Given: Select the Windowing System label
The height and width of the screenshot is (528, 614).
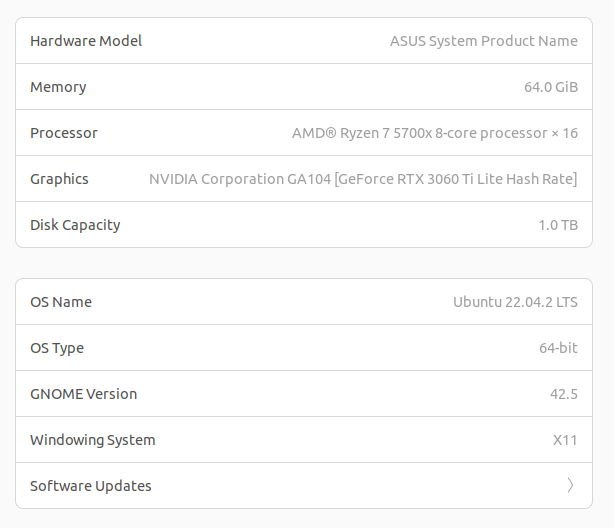Looking at the screenshot, I should (x=93, y=440).
